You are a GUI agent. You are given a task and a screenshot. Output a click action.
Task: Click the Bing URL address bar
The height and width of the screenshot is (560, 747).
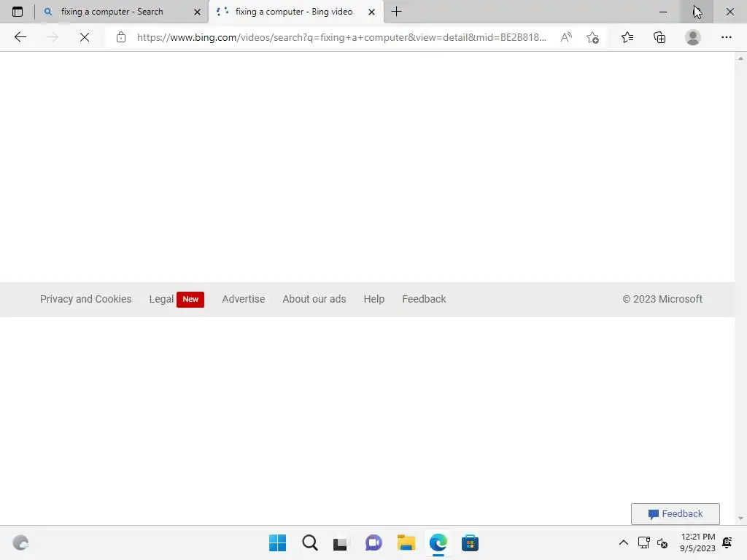(341, 37)
